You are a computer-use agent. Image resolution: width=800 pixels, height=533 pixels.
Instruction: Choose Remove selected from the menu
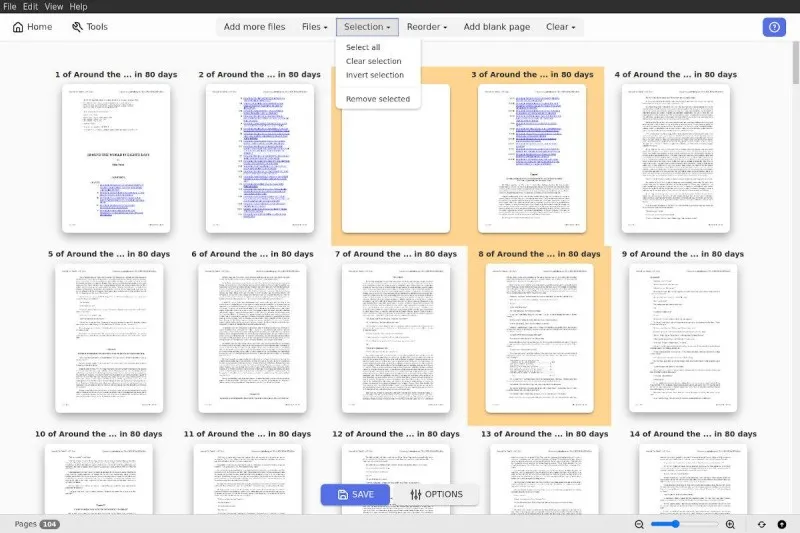[378, 99]
